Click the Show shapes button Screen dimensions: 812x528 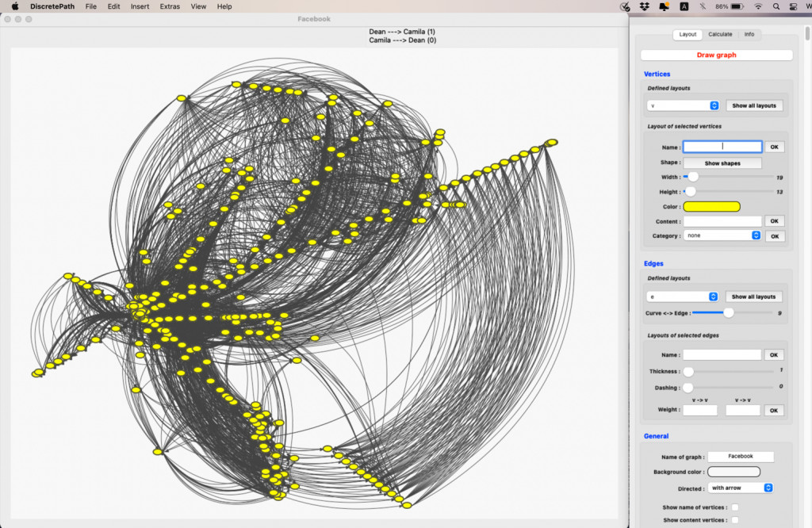click(x=722, y=163)
